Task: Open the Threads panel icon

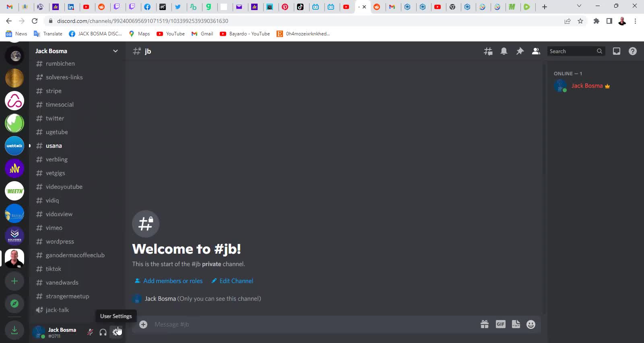Action: pos(488,51)
